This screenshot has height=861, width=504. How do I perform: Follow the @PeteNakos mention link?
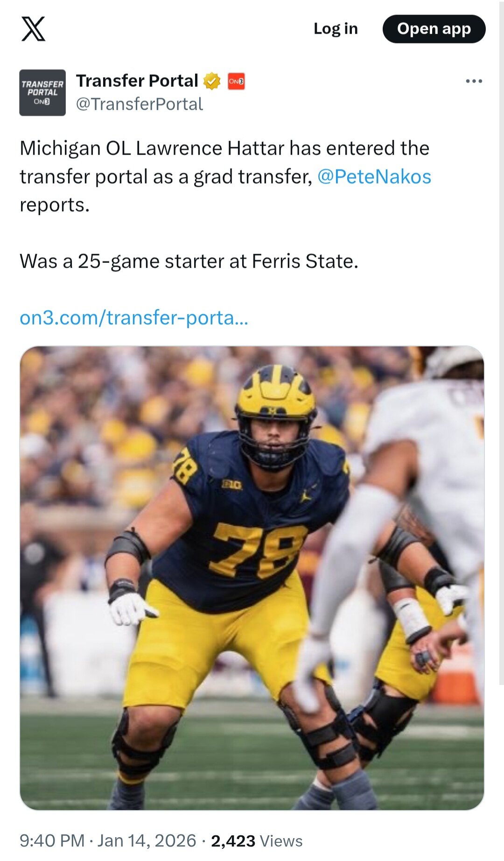tap(374, 177)
